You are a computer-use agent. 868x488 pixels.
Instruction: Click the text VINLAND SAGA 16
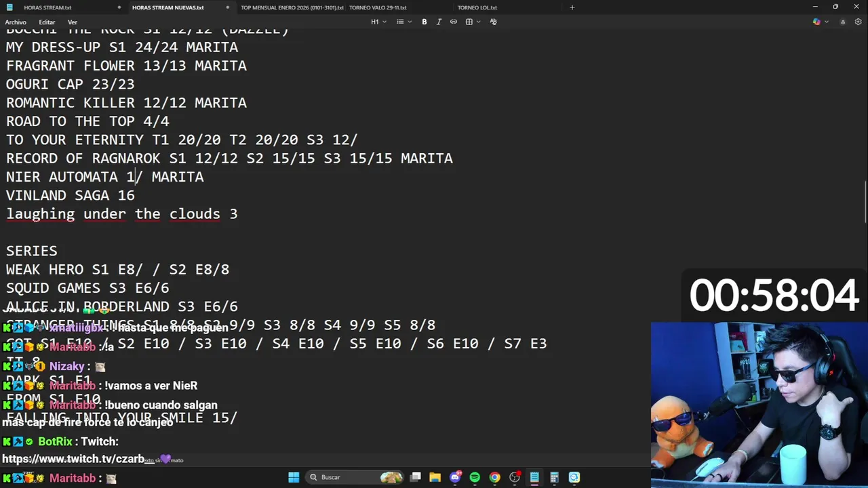click(71, 195)
